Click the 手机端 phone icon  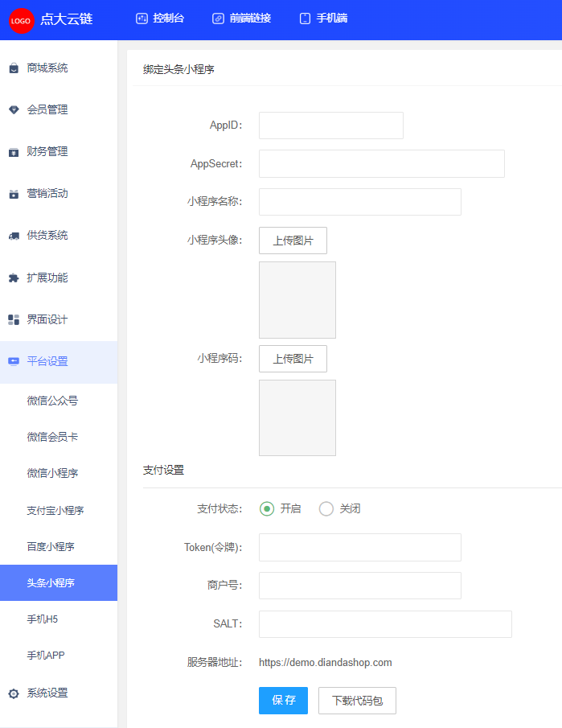[x=305, y=19]
